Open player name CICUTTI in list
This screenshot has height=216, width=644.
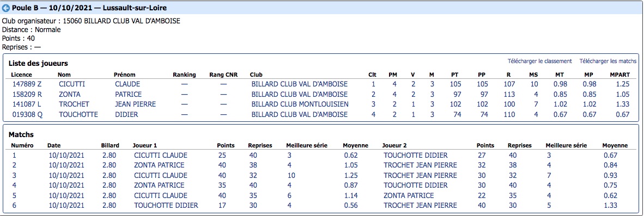pos(71,84)
